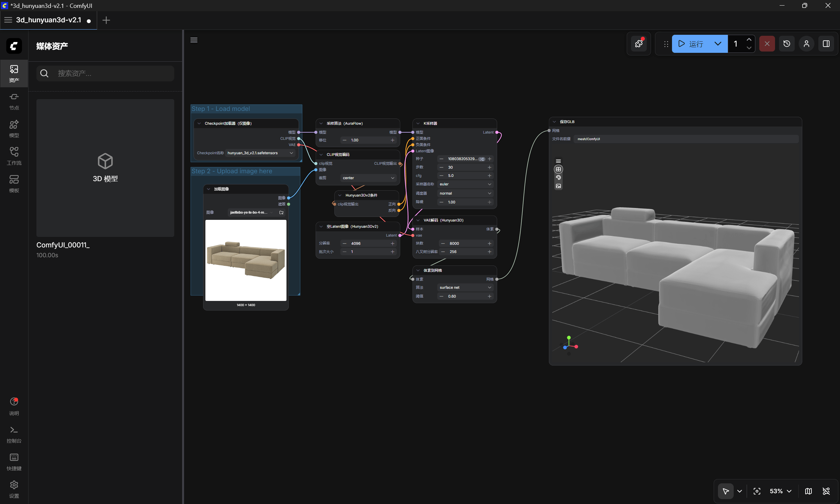This screenshot has width=840, height=504.
Task: Click the search magnifier icon in assets panel
Action: (44, 73)
